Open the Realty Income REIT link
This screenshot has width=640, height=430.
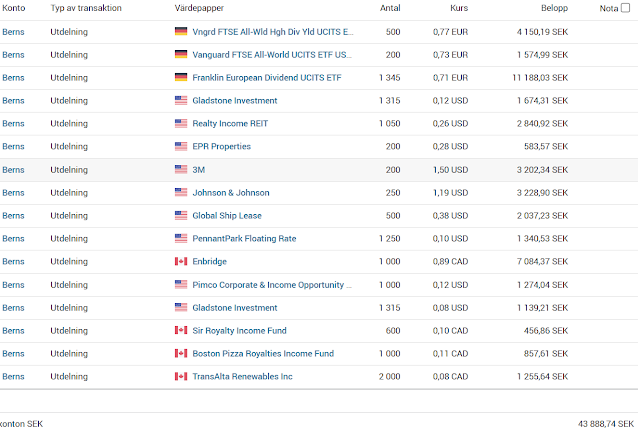[230, 124]
